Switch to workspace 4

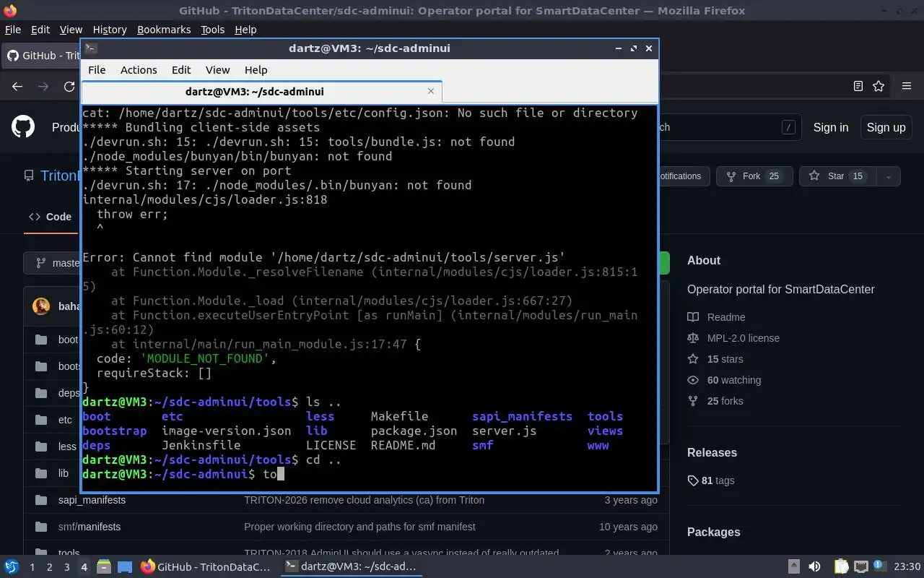coord(84,567)
